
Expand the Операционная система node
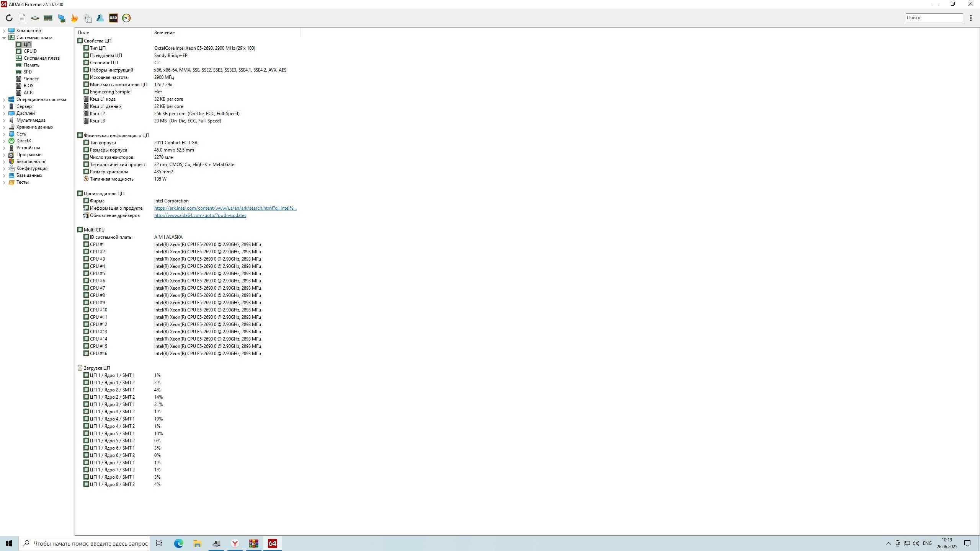click(4, 99)
